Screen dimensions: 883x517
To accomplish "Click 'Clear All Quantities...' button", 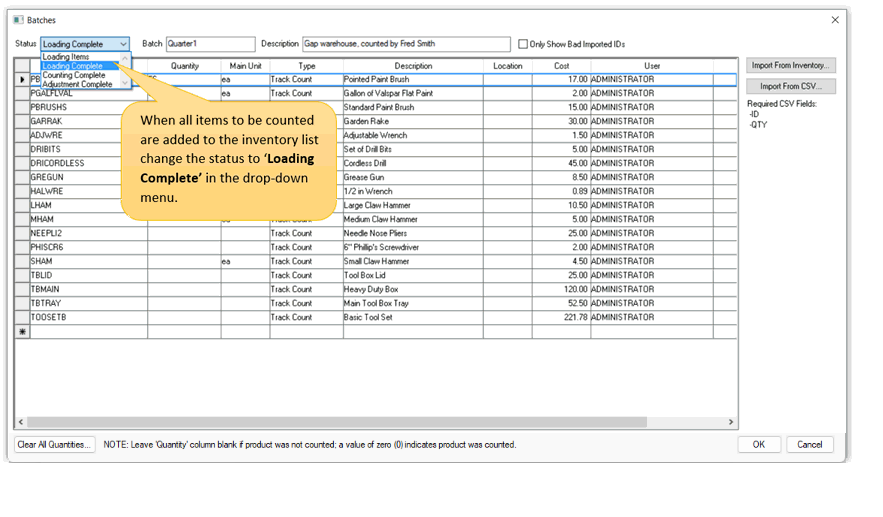I will click(x=54, y=445).
